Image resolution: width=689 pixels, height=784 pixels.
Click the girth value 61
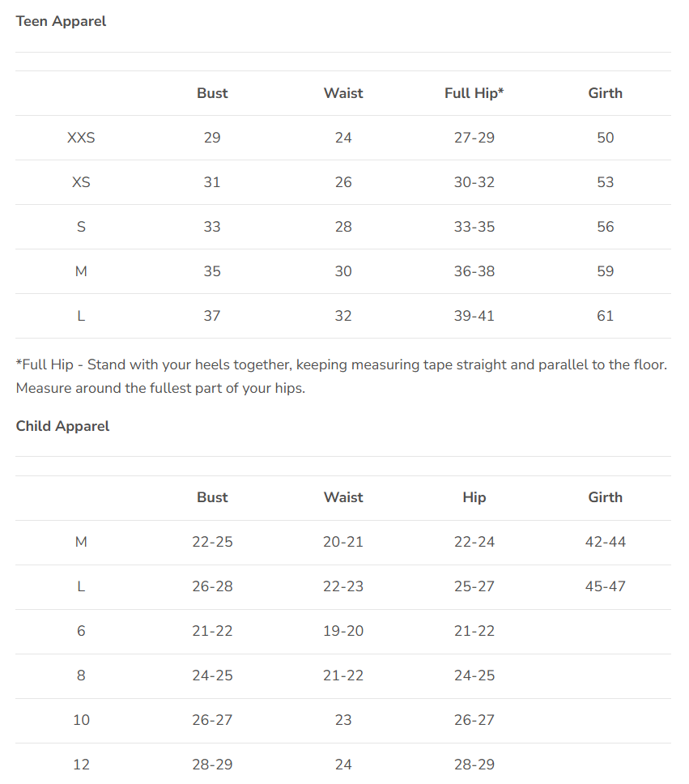pos(605,316)
